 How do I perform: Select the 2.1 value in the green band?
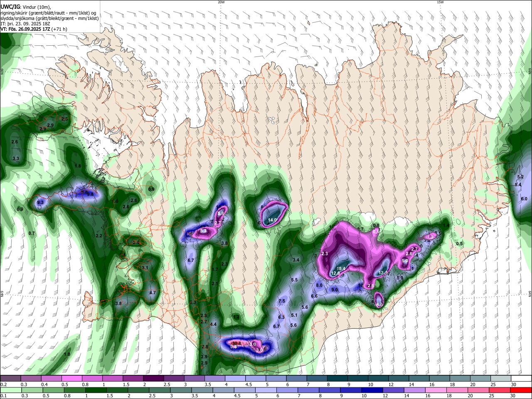pyautogui.click(x=214, y=284)
